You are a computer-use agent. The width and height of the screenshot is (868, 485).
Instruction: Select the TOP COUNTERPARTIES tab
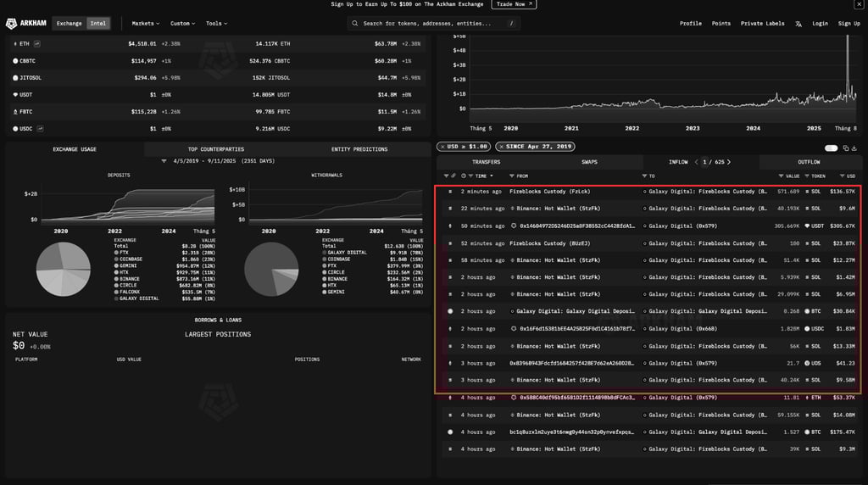click(x=216, y=149)
